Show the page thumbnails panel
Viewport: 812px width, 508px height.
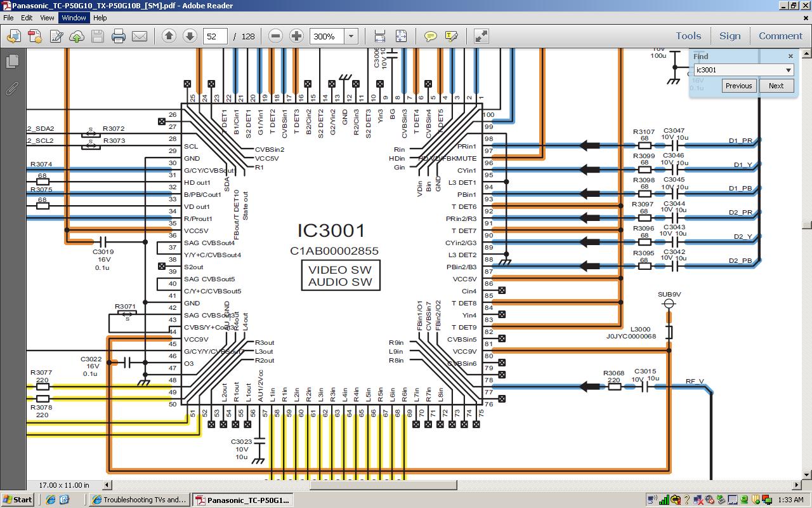pyautogui.click(x=12, y=62)
